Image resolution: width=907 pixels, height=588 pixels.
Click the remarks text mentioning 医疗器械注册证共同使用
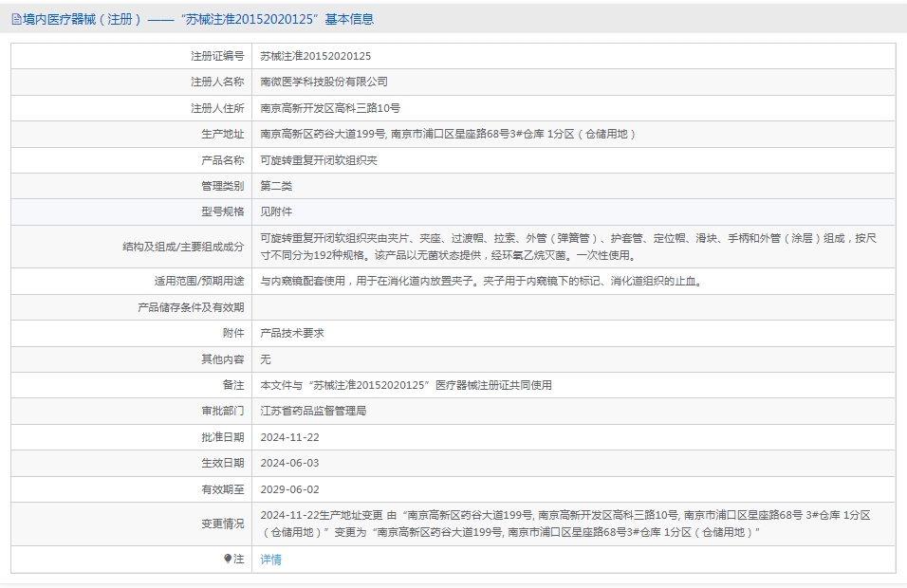point(406,385)
